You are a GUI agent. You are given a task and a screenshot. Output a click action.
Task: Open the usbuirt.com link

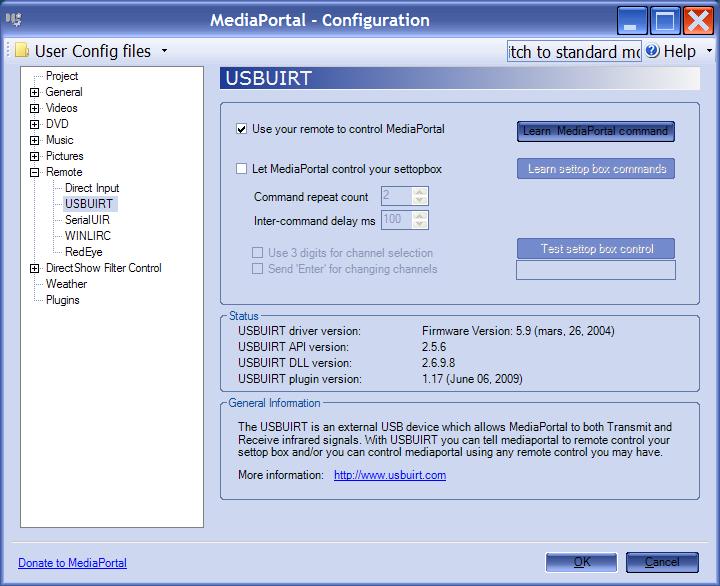click(389, 475)
